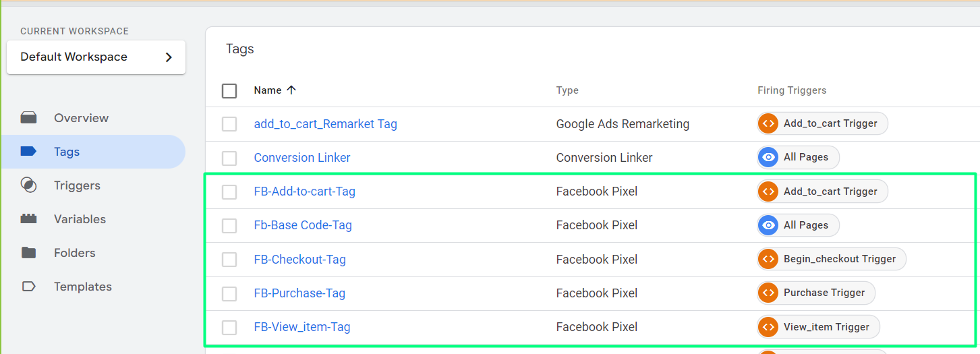Click the Folders icon in sidebar
The image size is (980, 354).
[28, 253]
